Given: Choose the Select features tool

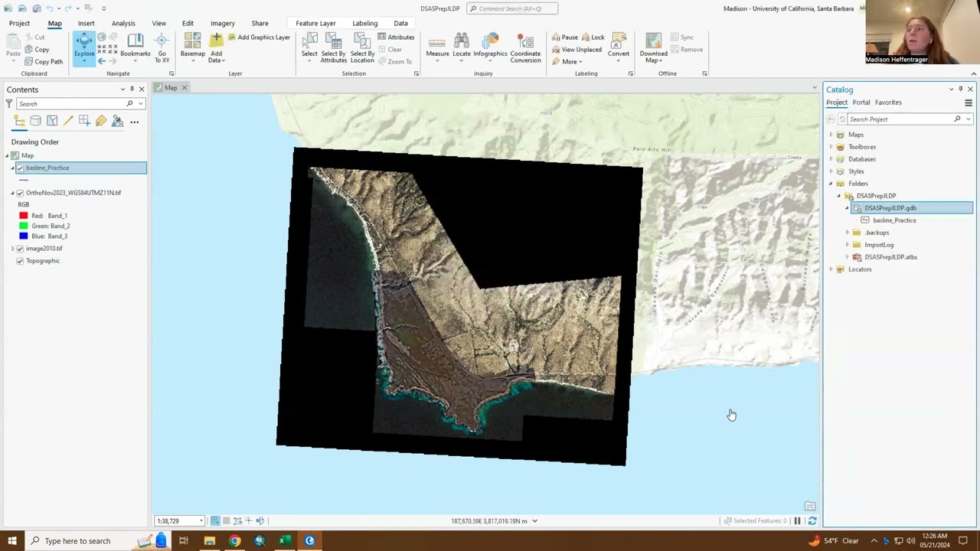Looking at the screenshot, I should [309, 46].
